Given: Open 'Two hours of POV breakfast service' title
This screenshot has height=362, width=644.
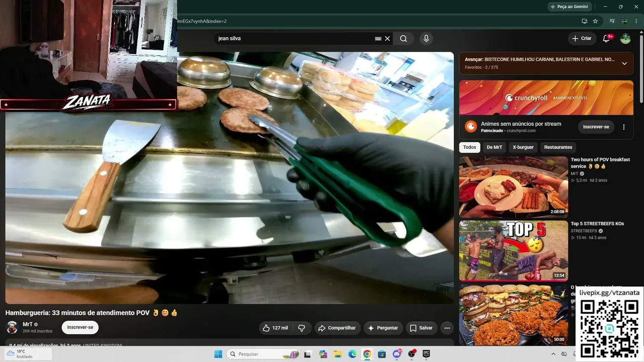Looking at the screenshot, I should 600,163.
